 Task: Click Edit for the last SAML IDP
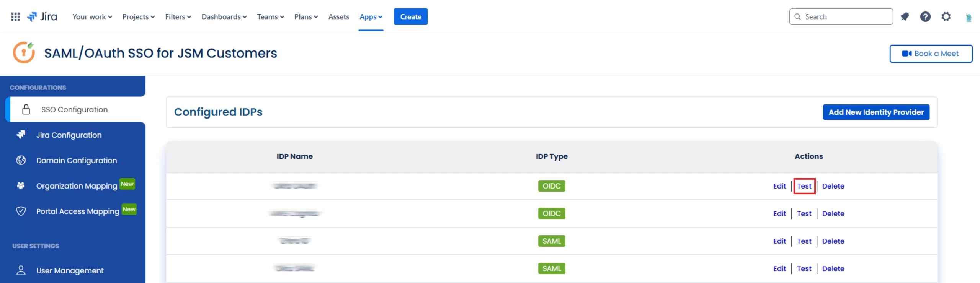click(x=779, y=268)
